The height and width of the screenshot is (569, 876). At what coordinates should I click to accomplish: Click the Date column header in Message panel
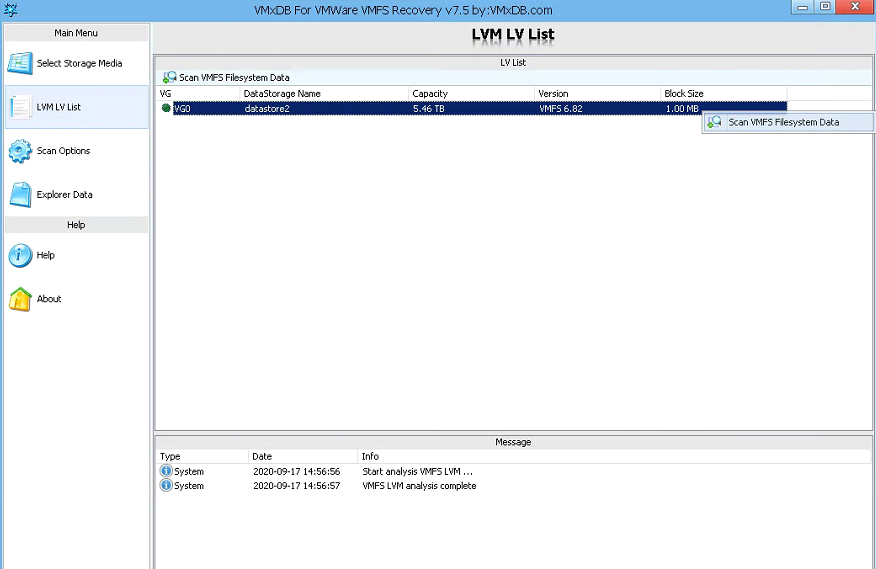click(303, 456)
